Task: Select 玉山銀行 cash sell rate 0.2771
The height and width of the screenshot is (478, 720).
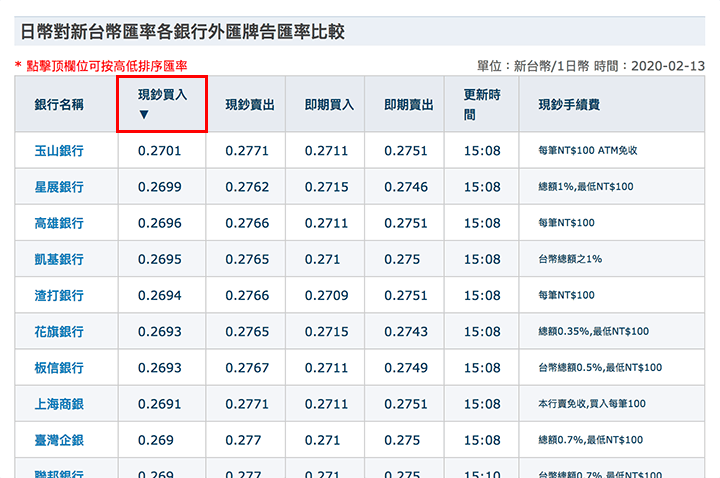Action: (x=247, y=151)
